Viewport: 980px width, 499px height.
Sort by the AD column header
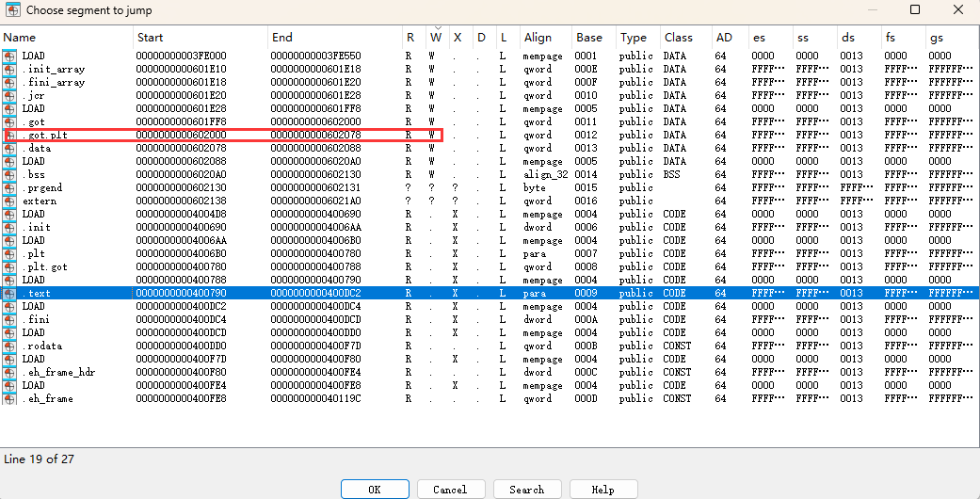[x=730, y=38]
